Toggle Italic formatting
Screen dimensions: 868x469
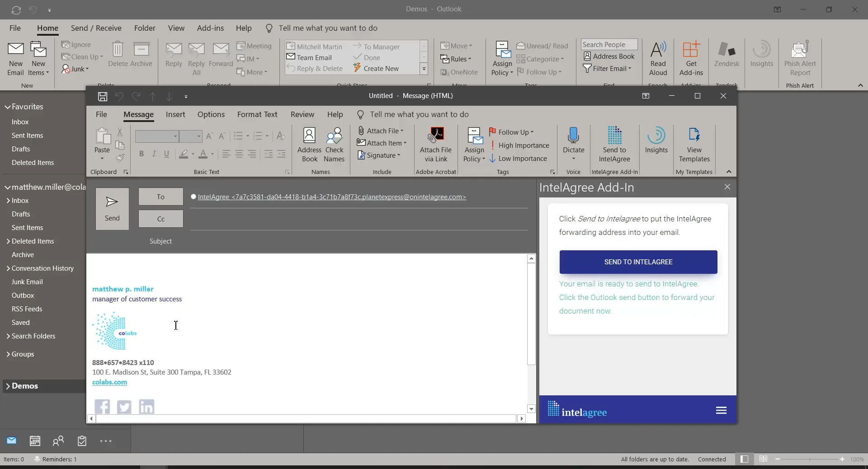154,154
